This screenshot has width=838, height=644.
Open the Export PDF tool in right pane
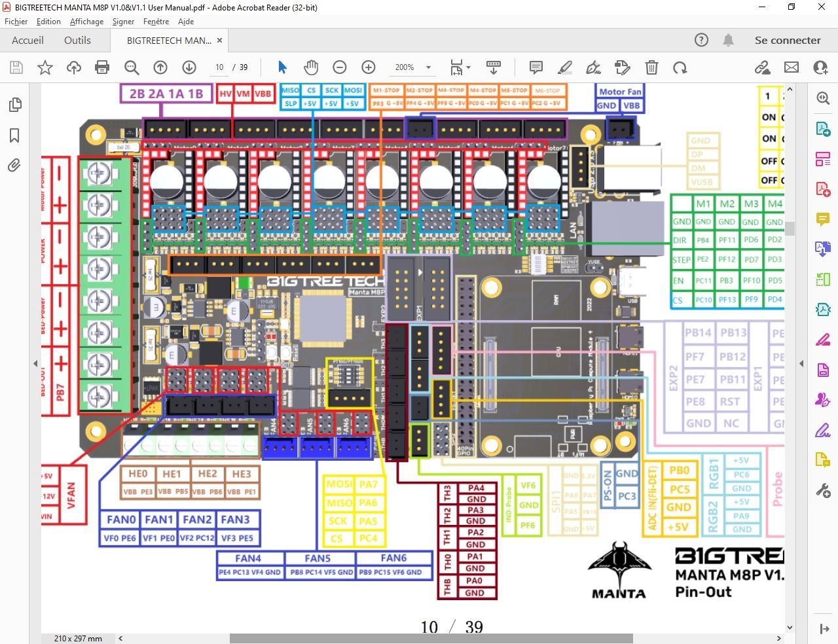(823, 128)
